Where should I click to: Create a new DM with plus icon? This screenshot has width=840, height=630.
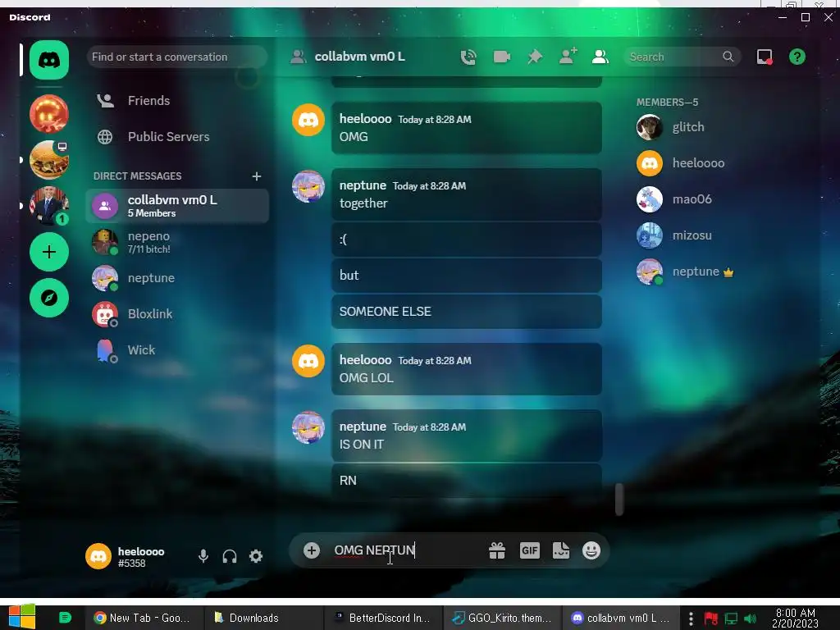257,176
